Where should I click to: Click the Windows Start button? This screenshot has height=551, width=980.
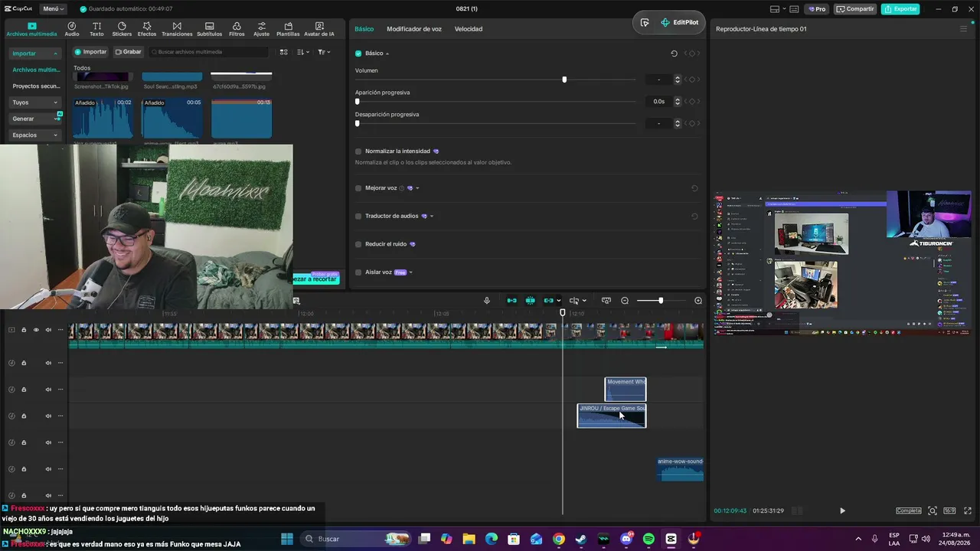click(x=287, y=539)
